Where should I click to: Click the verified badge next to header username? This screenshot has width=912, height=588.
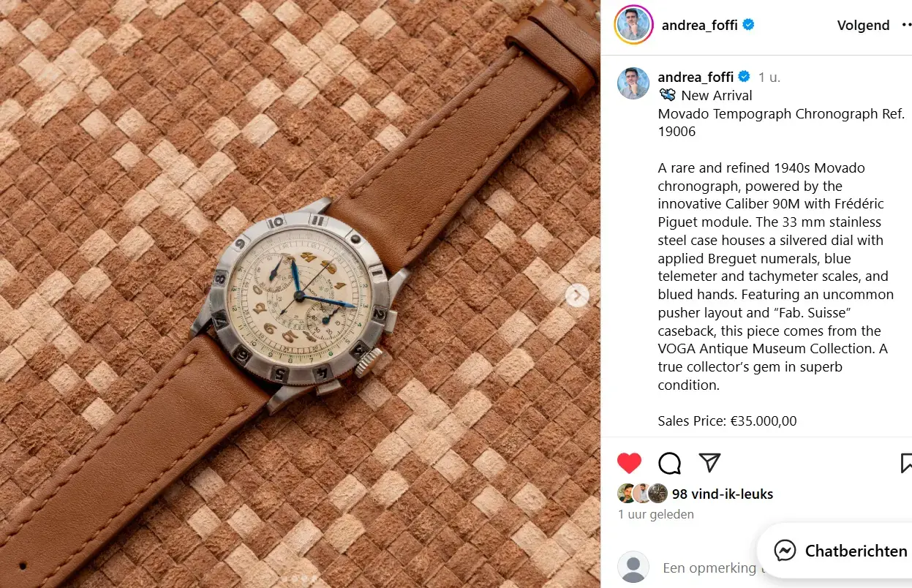pos(748,25)
